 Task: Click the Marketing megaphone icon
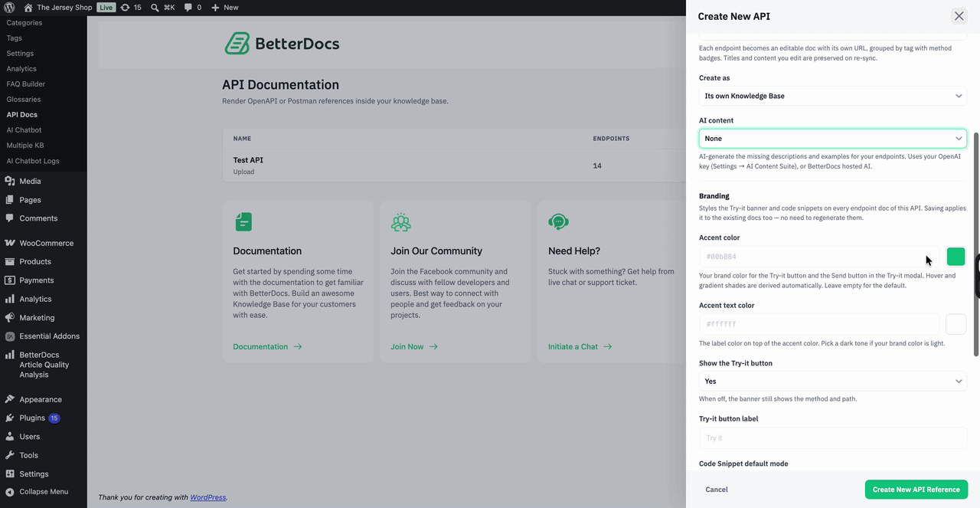[10, 317]
